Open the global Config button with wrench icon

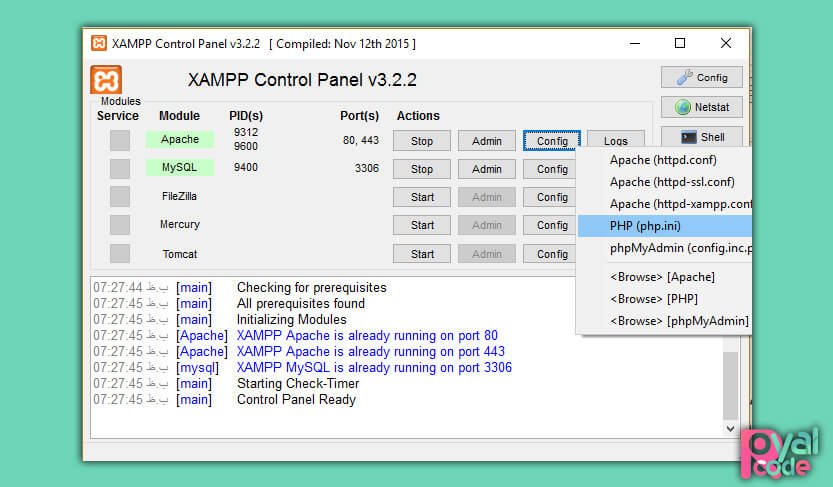[702, 78]
